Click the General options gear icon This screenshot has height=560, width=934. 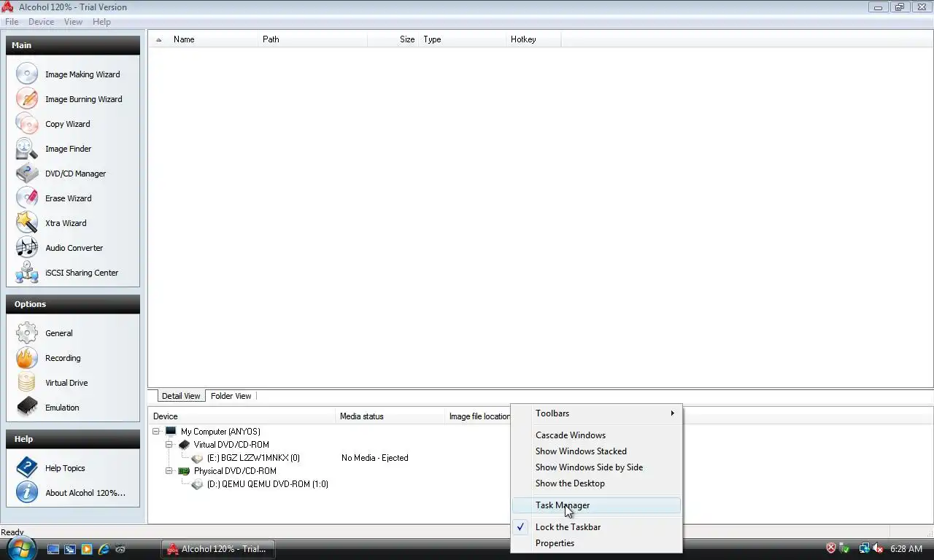point(27,332)
